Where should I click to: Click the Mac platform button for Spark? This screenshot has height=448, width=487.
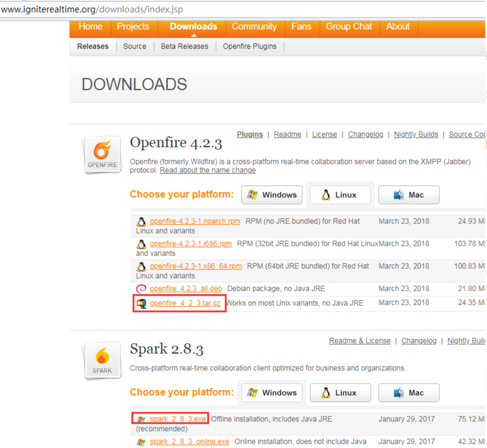click(408, 392)
